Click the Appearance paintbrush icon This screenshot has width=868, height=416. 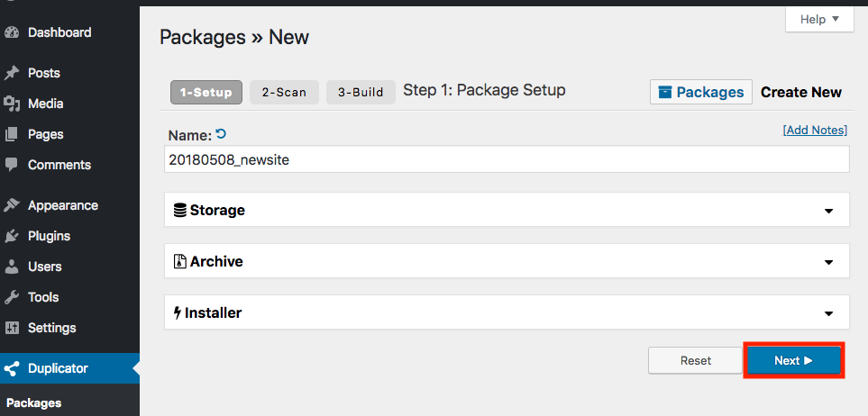(12, 205)
